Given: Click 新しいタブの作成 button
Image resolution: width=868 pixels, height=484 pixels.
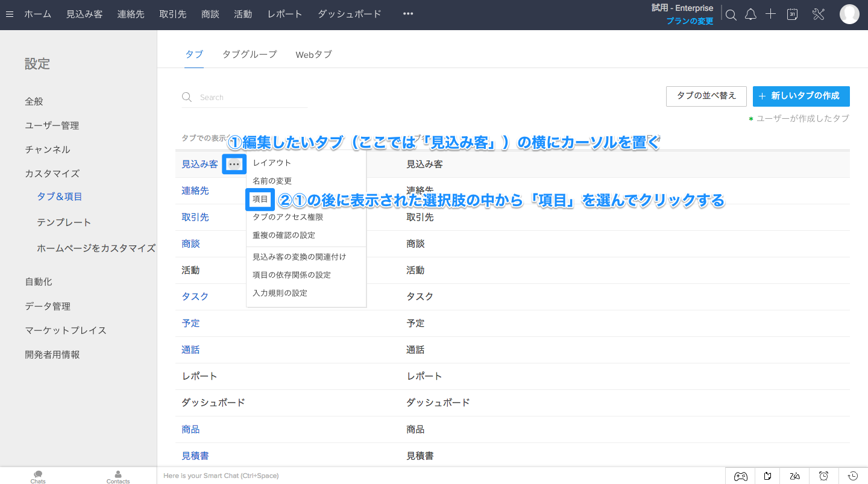Looking at the screenshot, I should pos(801,96).
